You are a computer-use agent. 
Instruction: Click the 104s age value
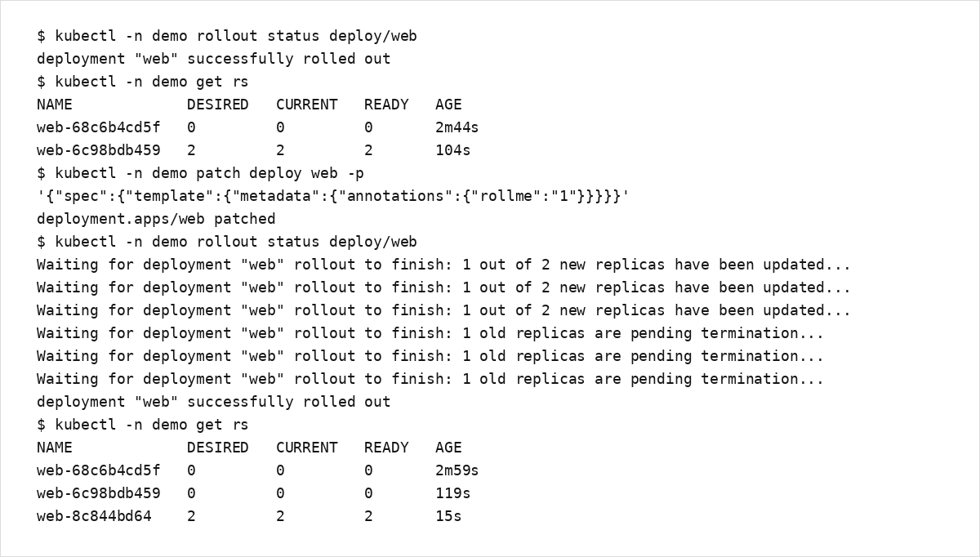tap(452, 150)
